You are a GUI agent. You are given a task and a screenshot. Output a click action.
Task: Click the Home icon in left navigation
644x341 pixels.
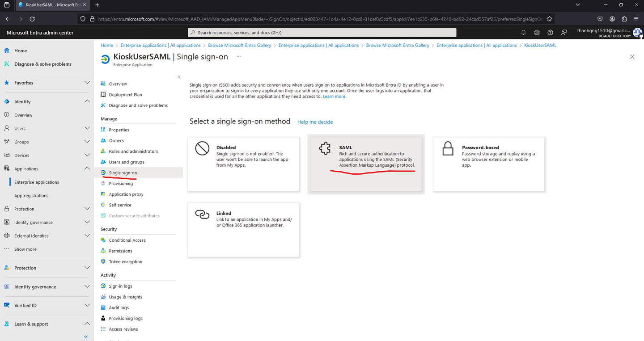click(7, 51)
